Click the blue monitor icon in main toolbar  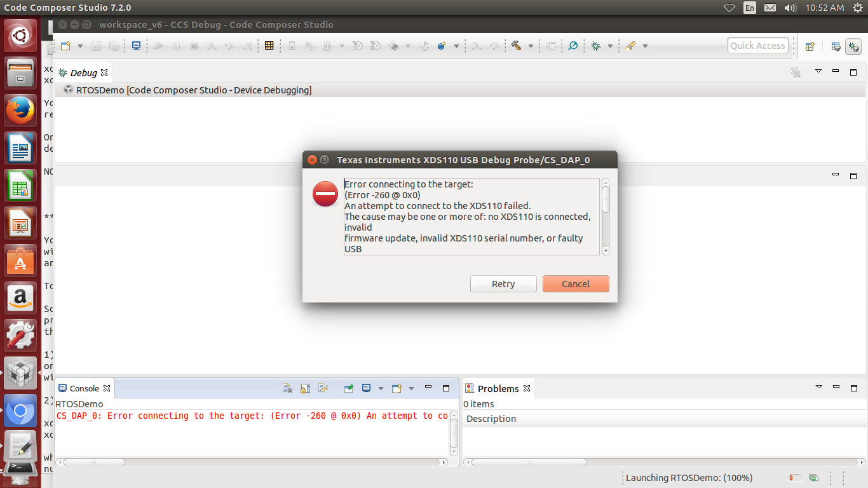point(137,46)
